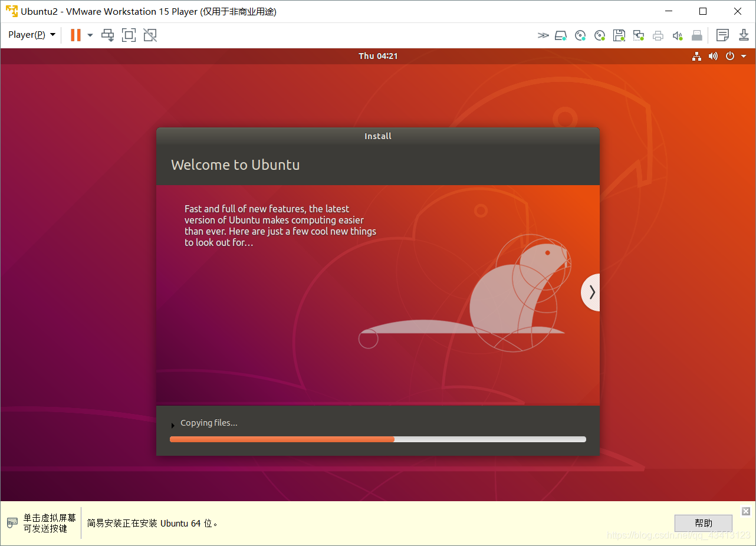This screenshot has width=756, height=546.
Task: Open the power options arrow beside pause
Action: coord(90,35)
